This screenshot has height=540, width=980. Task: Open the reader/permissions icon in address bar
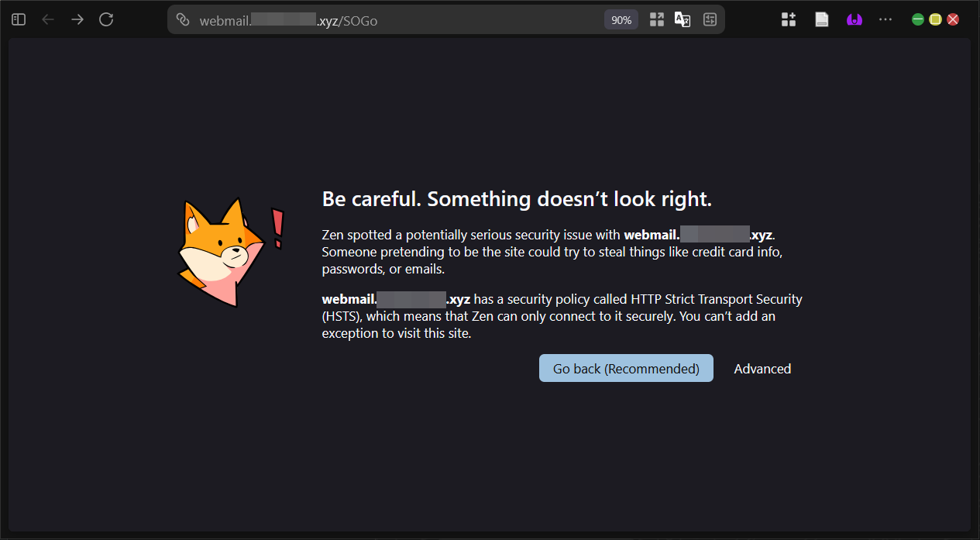coord(710,19)
